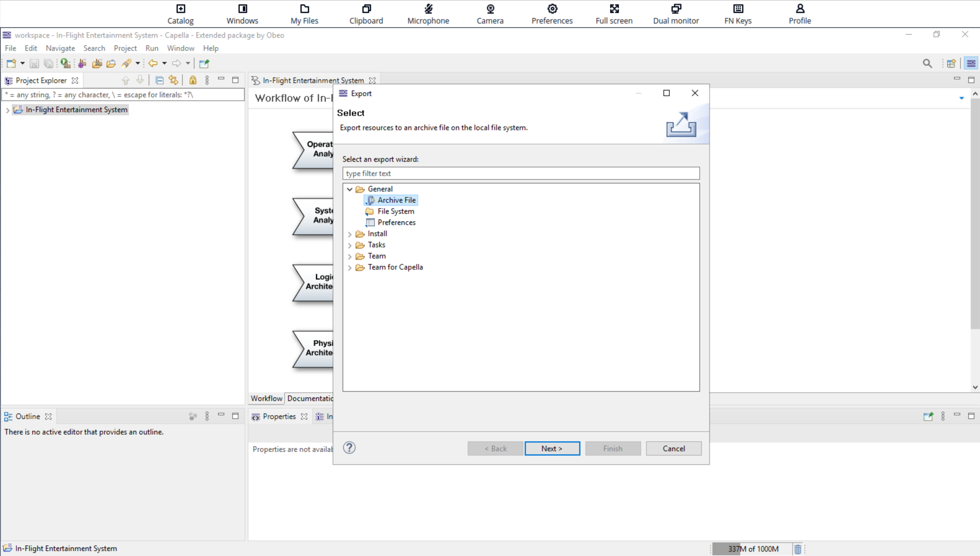Screen dimensions: 980x556
Task: Open FN Keys configuration panel
Action: [x=738, y=13]
